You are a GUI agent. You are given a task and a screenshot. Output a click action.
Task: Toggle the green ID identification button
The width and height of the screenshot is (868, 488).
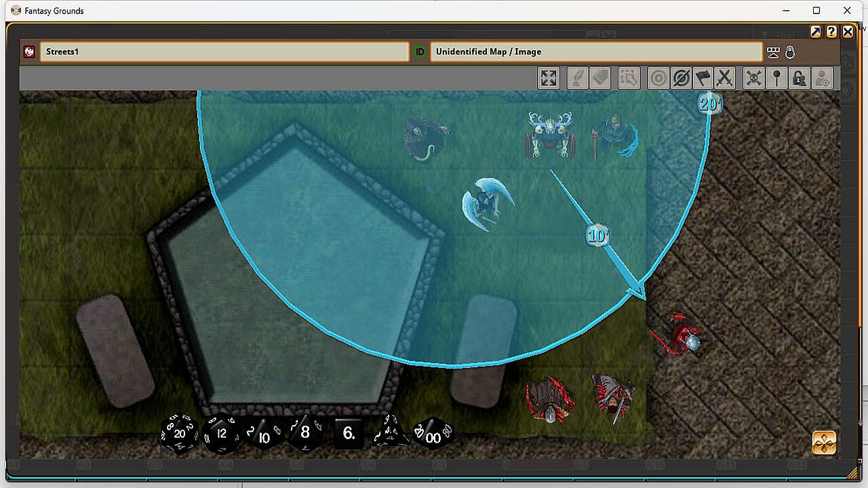[420, 52]
